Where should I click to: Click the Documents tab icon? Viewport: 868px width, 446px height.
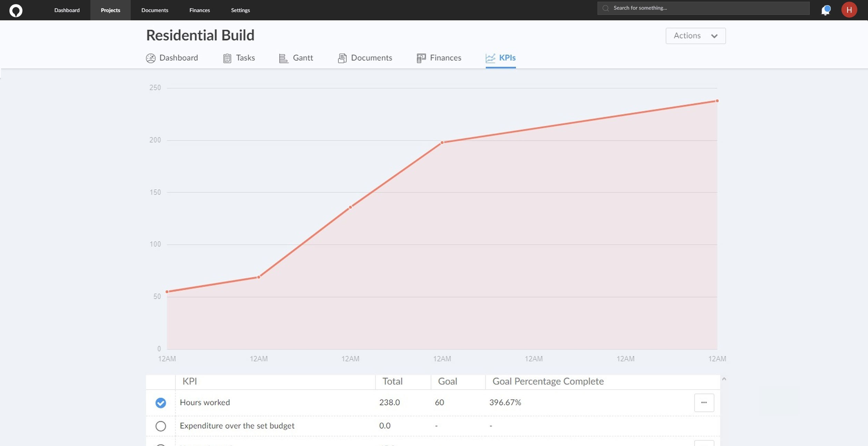pyautogui.click(x=342, y=58)
